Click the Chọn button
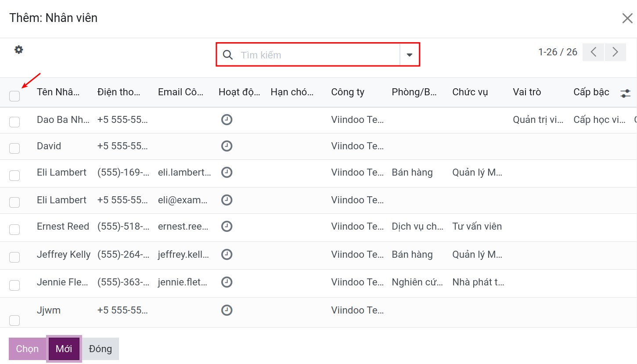This screenshot has height=364, width=637. click(x=27, y=348)
